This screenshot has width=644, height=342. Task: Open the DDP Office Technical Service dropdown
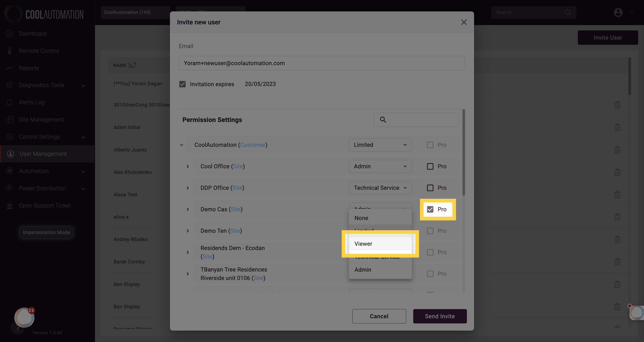(x=380, y=188)
